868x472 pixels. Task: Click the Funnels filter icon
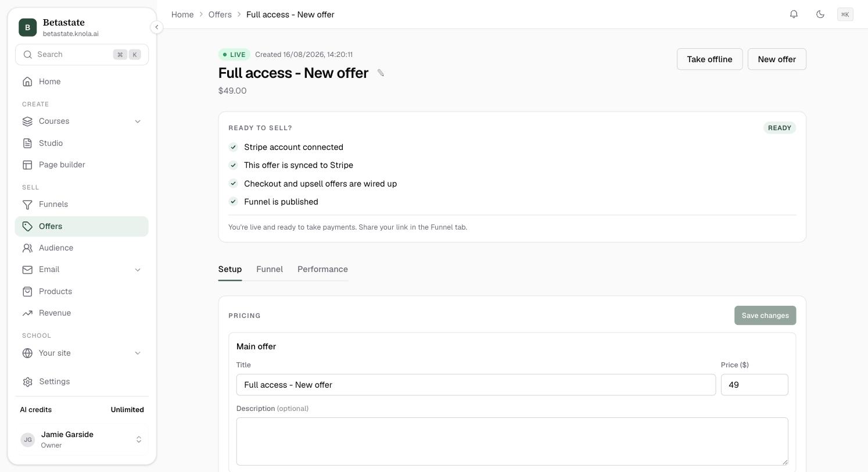27,205
